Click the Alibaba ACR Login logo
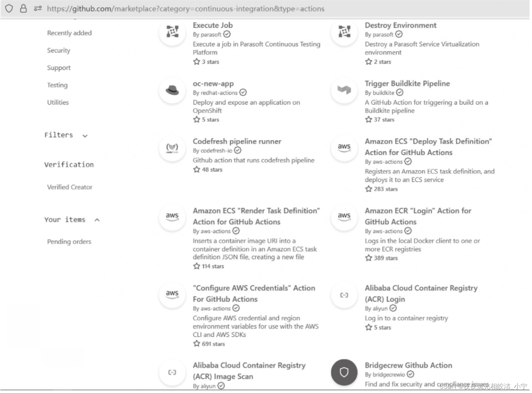Image resolution: width=532 pixels, height=393 pixels. tap(344, 295)
